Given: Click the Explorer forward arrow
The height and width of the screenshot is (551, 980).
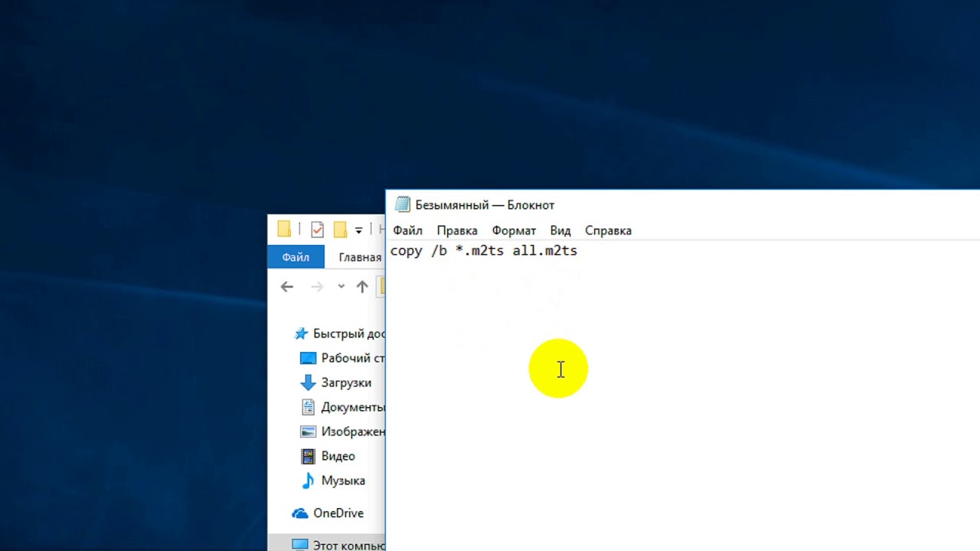Looking at the screenshot, I should (317, 287).
